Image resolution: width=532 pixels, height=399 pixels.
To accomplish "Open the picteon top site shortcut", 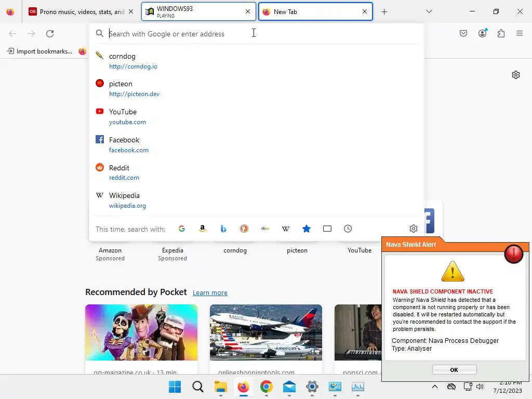I will 297,250.
